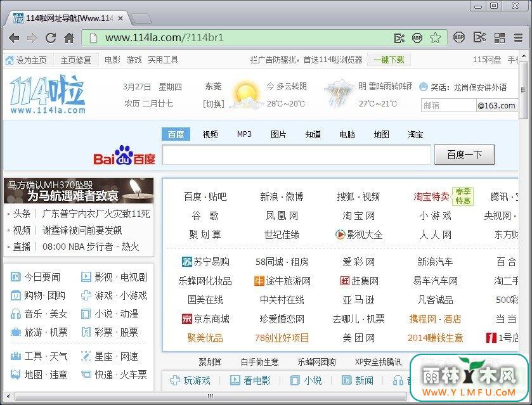Click 设为主页 to set homepage
Image resolution: width=532 pixels, height=405 pixels.
27,60
